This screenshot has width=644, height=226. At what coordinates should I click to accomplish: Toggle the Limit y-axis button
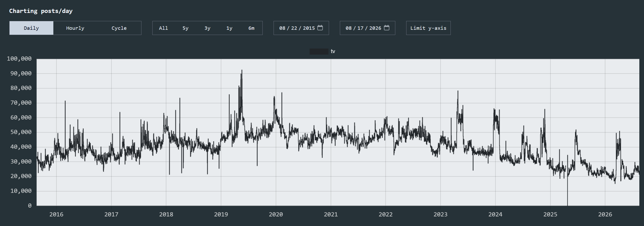click(x=428, y=28)
